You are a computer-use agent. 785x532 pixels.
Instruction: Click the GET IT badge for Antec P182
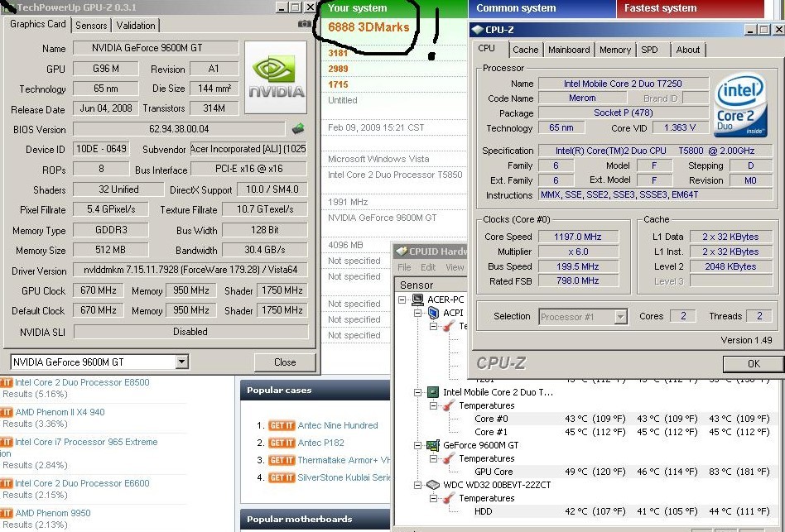(282, 443)
